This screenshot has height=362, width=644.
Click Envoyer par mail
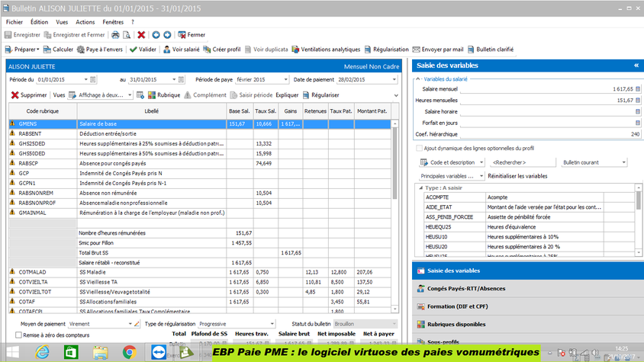438,50
